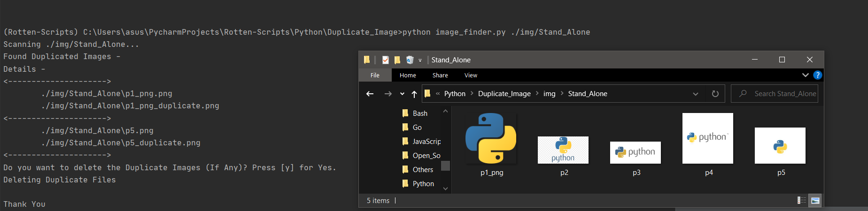Click Duplicate_Image in the address breadcrumb

pos(504,94)
